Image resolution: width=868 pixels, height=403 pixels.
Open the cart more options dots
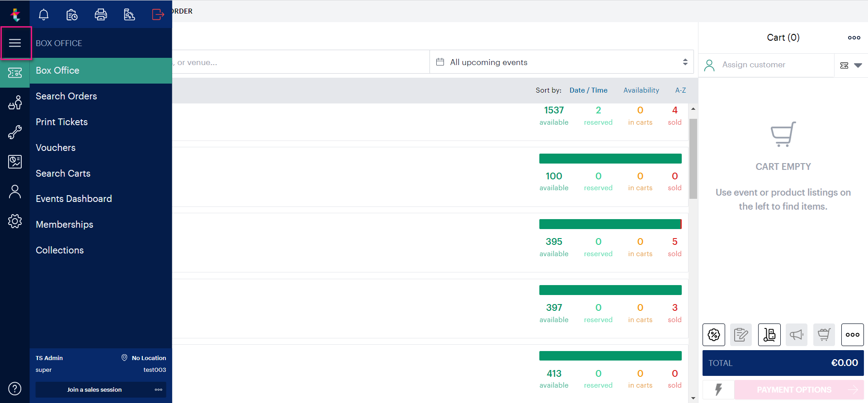[854, 37]
